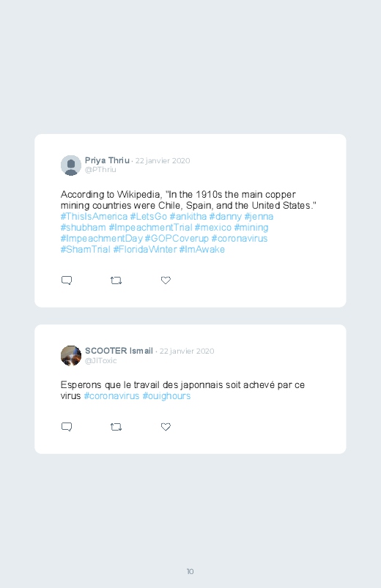Follow the #GOPCoverup hashtag link
The width and height of the screenshot is (381, 588).
point(177,239)
